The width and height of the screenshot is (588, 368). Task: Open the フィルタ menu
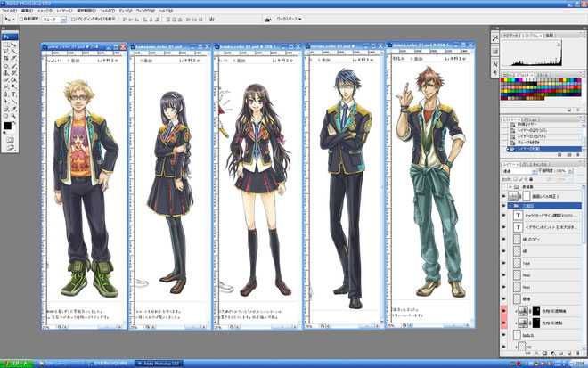pos(108,11)
